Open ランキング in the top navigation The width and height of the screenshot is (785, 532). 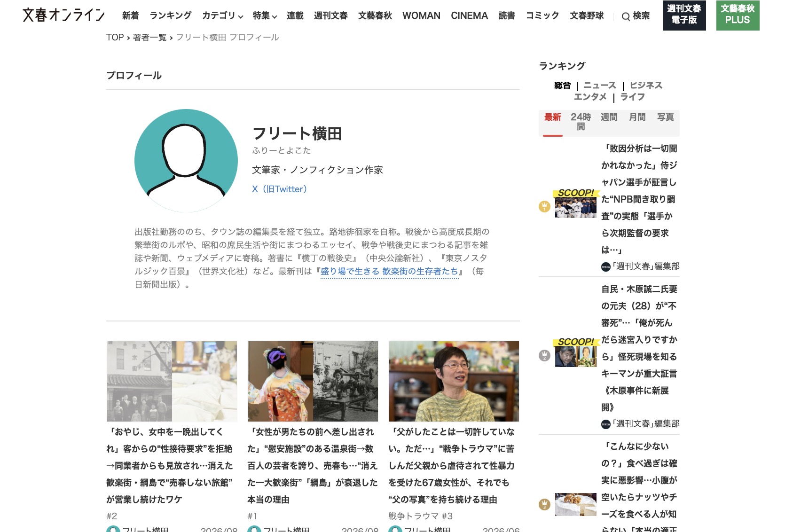point(171,16)
